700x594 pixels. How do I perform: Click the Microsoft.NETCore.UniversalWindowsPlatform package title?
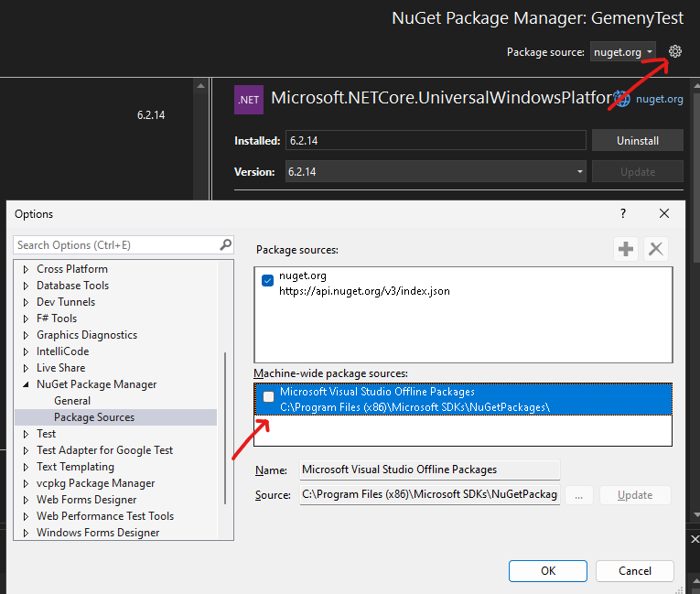[441, 98]
